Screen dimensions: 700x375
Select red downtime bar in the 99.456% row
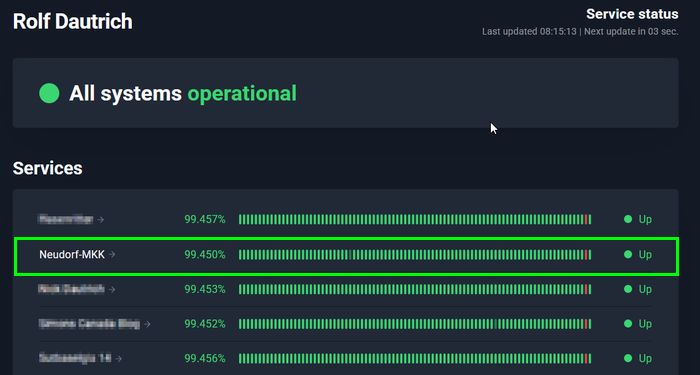coord(586,358)
